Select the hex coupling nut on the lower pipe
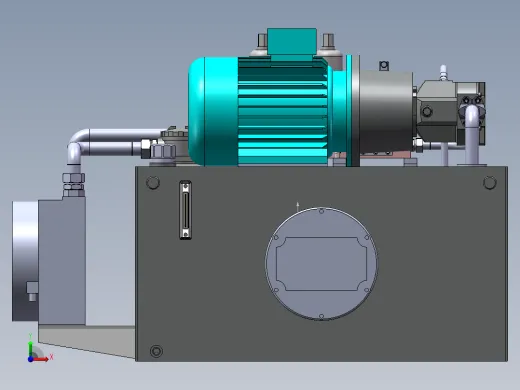 (145, 149)
